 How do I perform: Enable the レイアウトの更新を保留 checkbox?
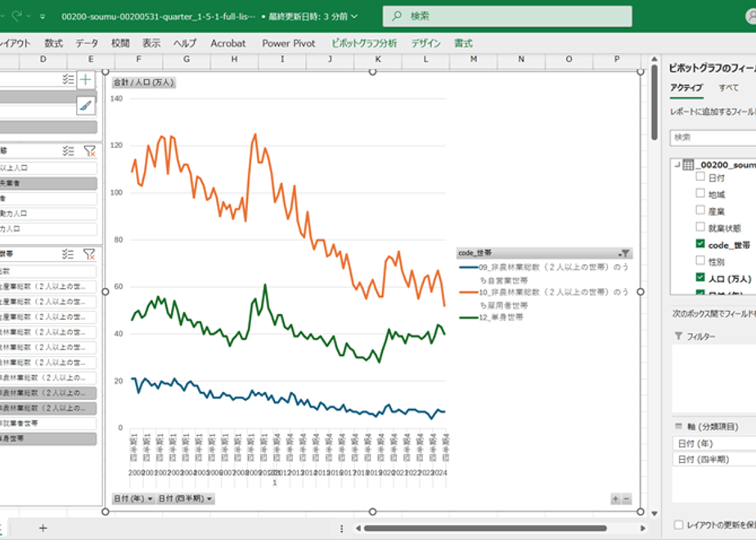click(678, 524)
